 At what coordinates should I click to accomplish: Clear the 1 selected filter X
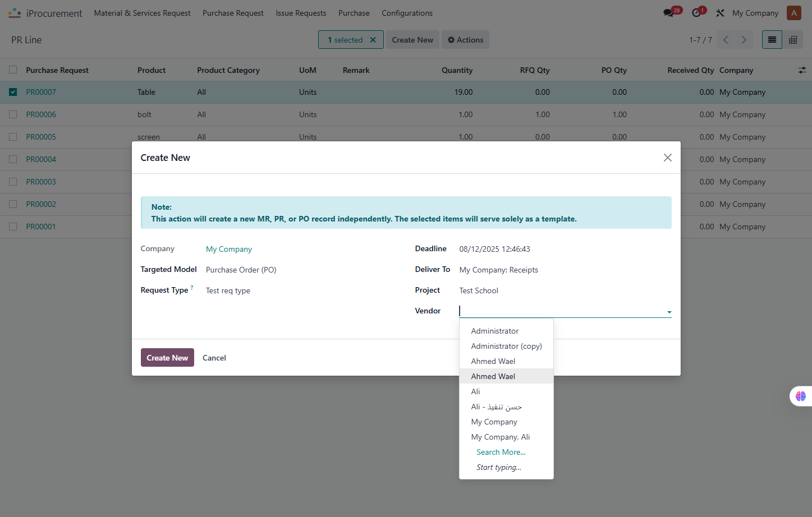[x=373, y=40]
